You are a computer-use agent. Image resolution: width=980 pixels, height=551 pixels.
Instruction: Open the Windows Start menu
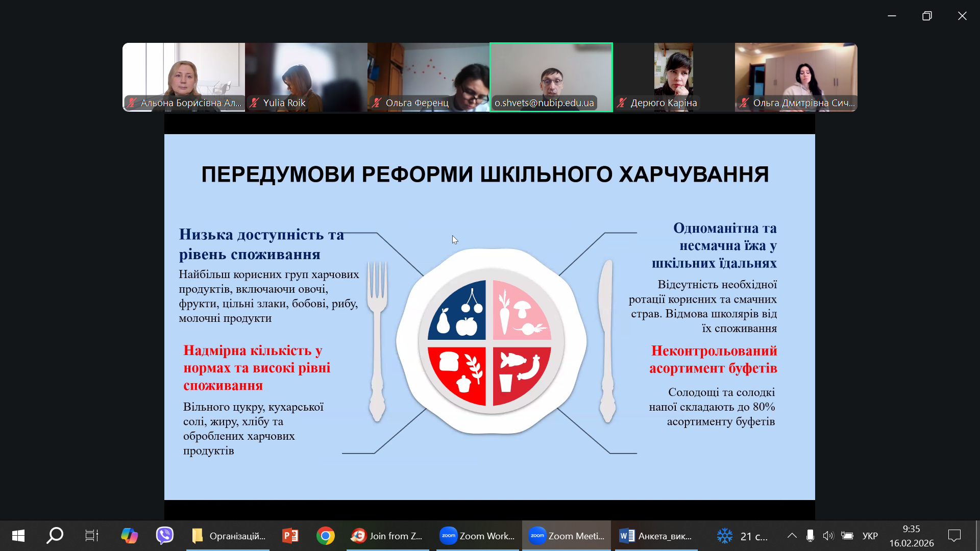[x=18, y=536]
